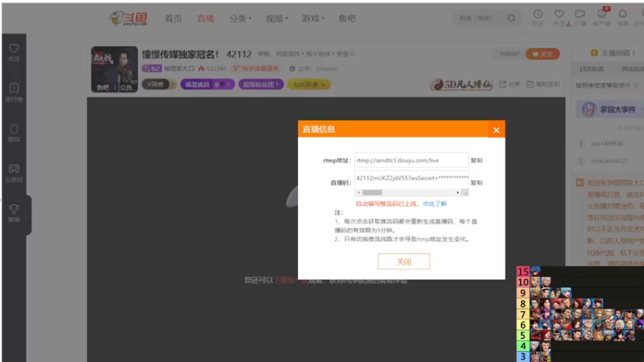The image size is (644, 362).
Task: Click tier 9 label in overlay
Action: pos(522,293)
